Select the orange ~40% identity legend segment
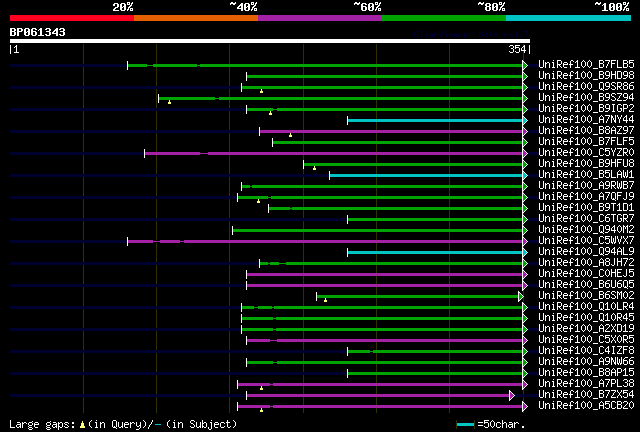The width and height of the screenshot is (640, 432). coord(196,18)
